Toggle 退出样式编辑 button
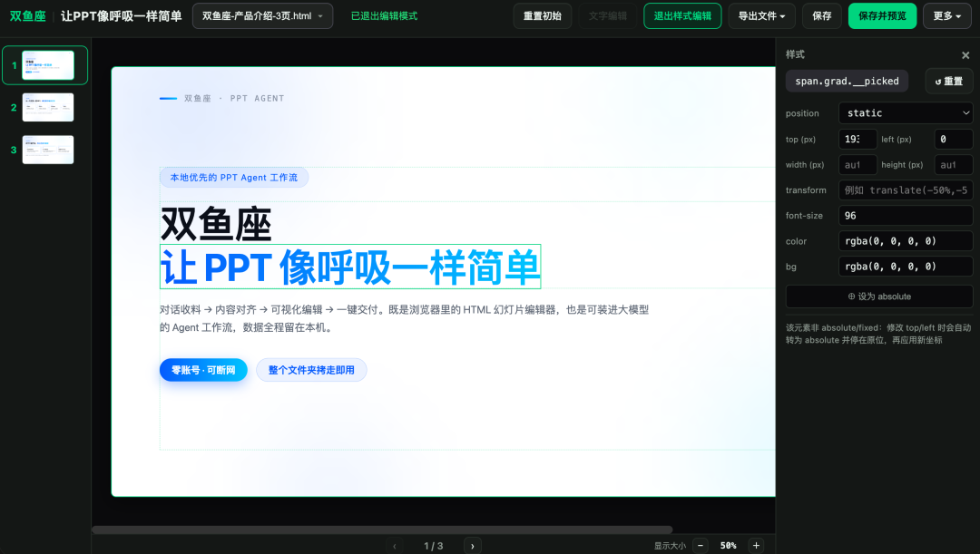This screenshot has width=980, height=554. tap(682, 16)
